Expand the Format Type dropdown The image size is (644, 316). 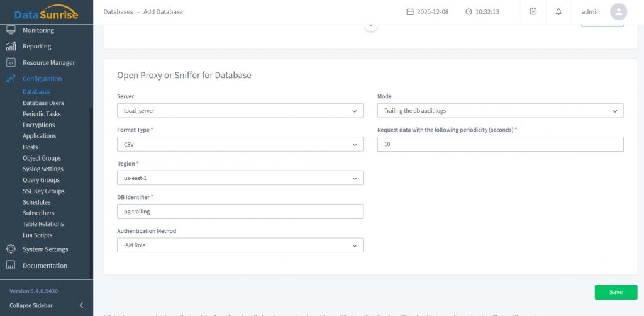[x=240, y=144]
